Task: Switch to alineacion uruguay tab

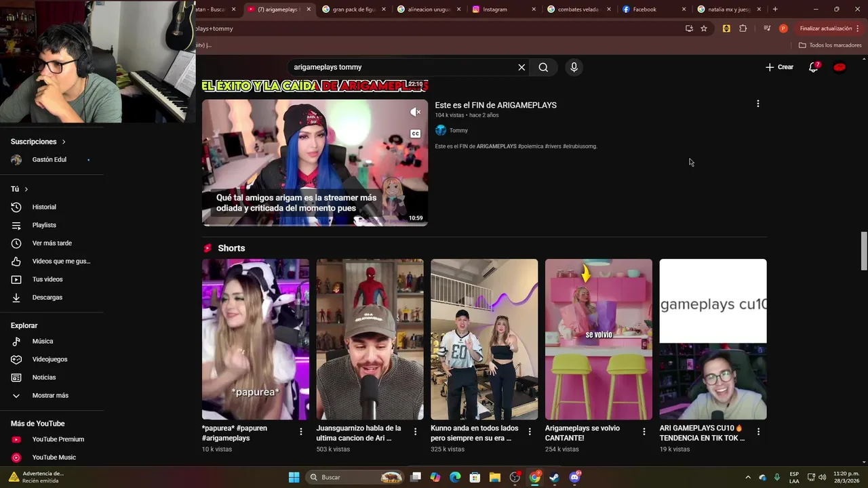Action: [429, 9]
